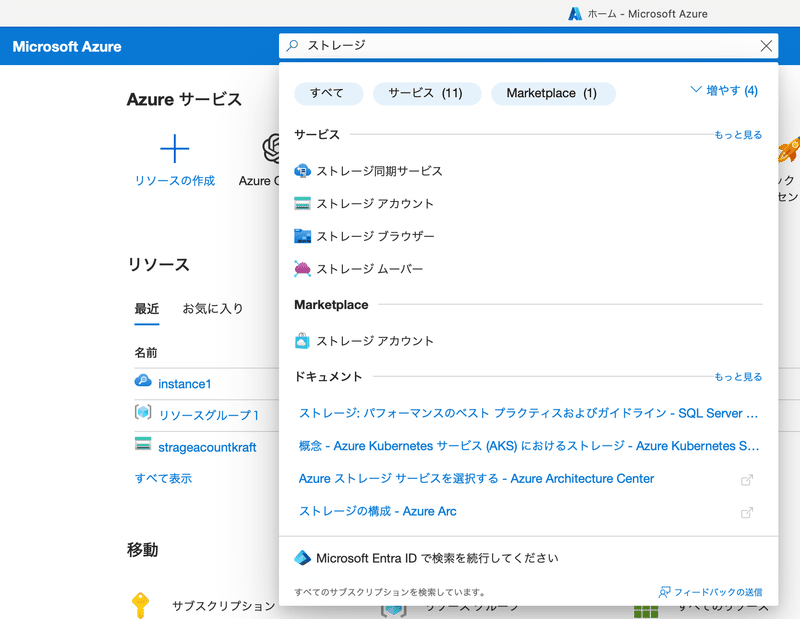Click the ストレージ アカウント service icon
This screenshot has width=800, height=619.
(303, 204)
